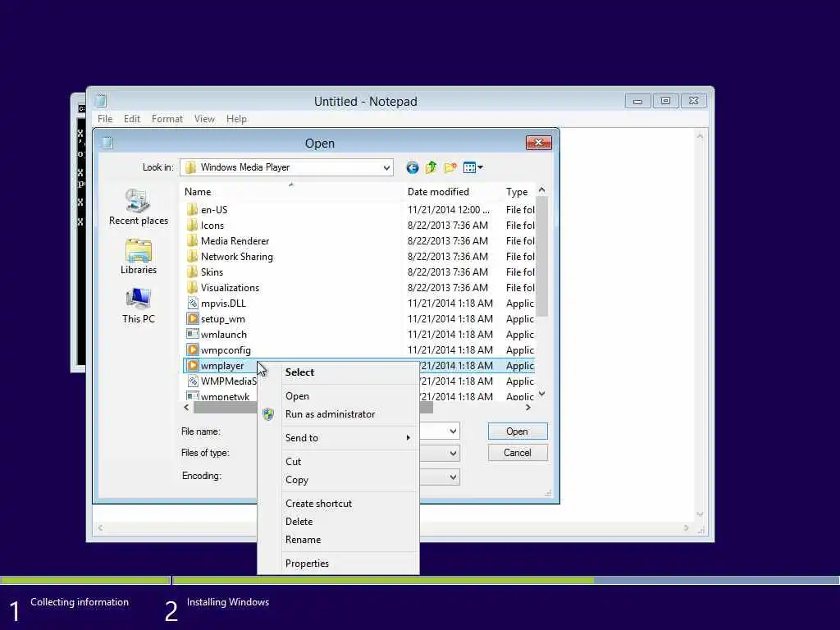The width and height of the screenshot is (840, 630).
Task: Click the Installing Windows progress bar
Action: coord(505,580)
